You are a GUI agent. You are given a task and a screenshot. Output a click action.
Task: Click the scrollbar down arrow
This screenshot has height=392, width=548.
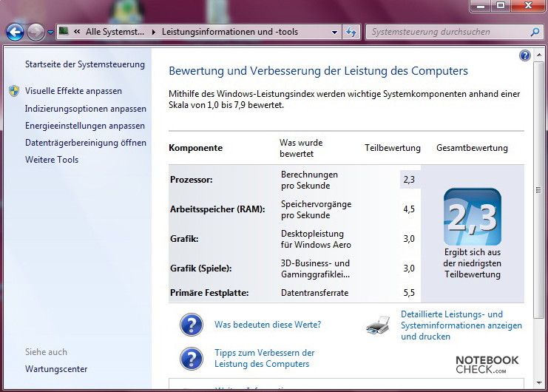click(539, 383)
